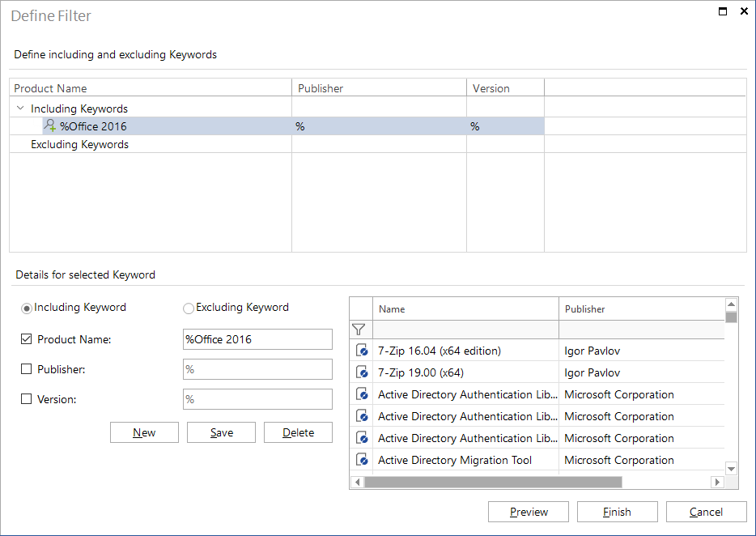Click the Name filter cell in the grid
The height and width of the screenshot is (536, 756).
coord(465,330)
